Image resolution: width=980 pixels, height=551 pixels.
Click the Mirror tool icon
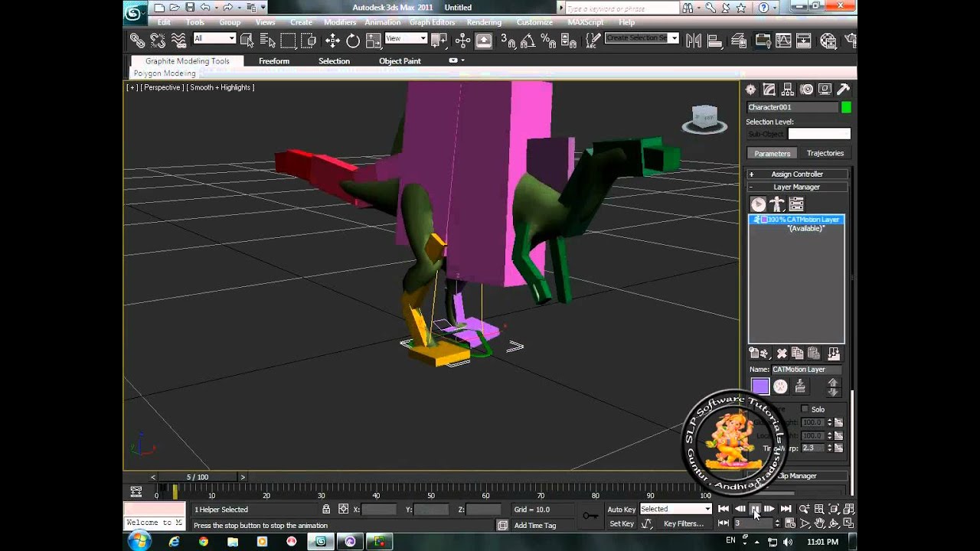694,41
